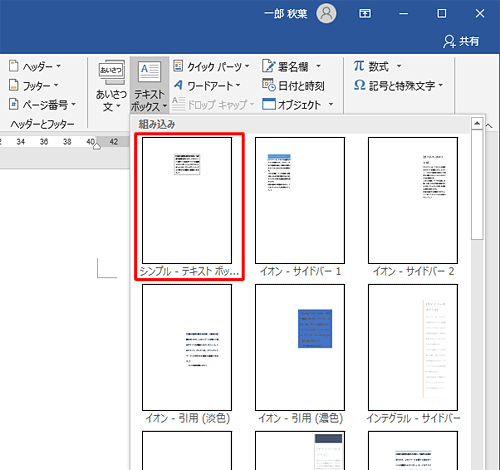Click the 組み込み gallery header

coord(157,124)
